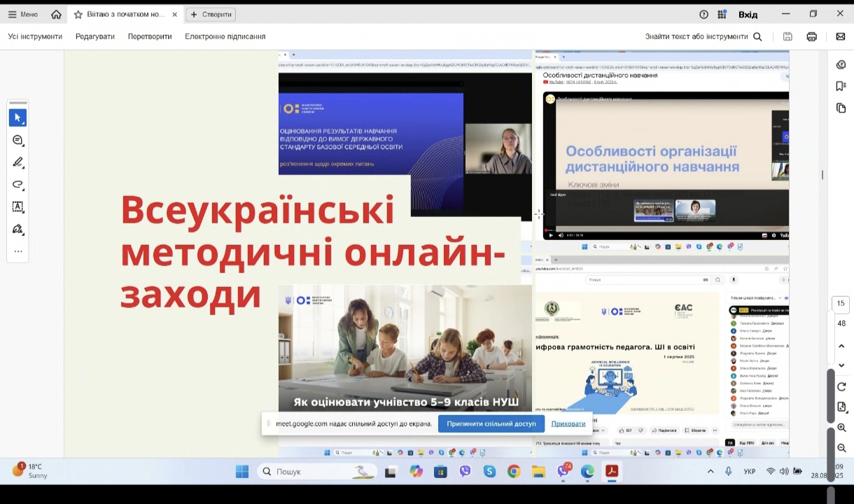This screenshot has width=854, height=504.
Task: Zoom in using the magnifier plus icon
Action: point(841,428)
